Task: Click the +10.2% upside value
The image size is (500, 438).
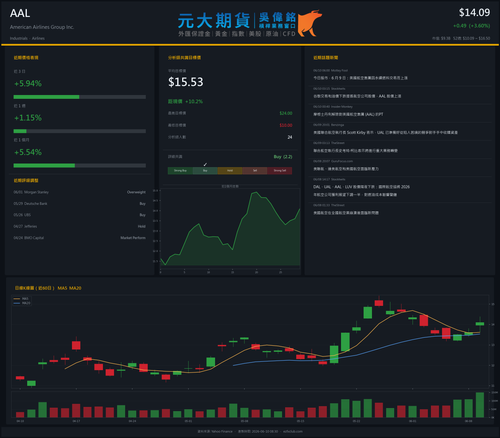Action: (x=194, y=101)
